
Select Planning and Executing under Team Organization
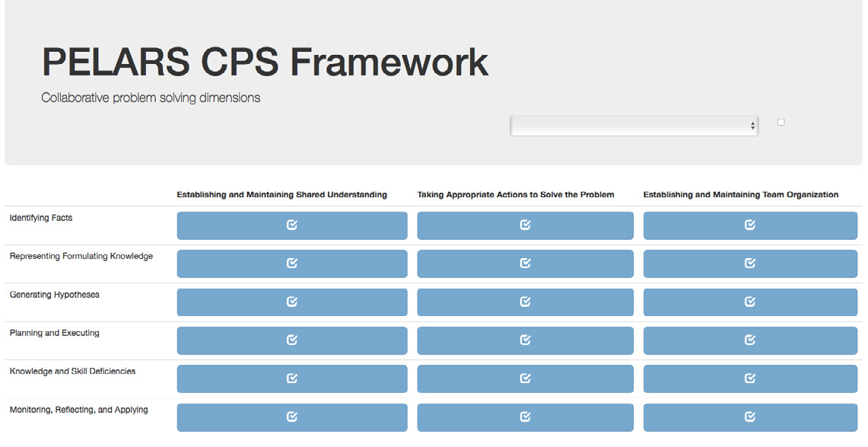point(750,340)
